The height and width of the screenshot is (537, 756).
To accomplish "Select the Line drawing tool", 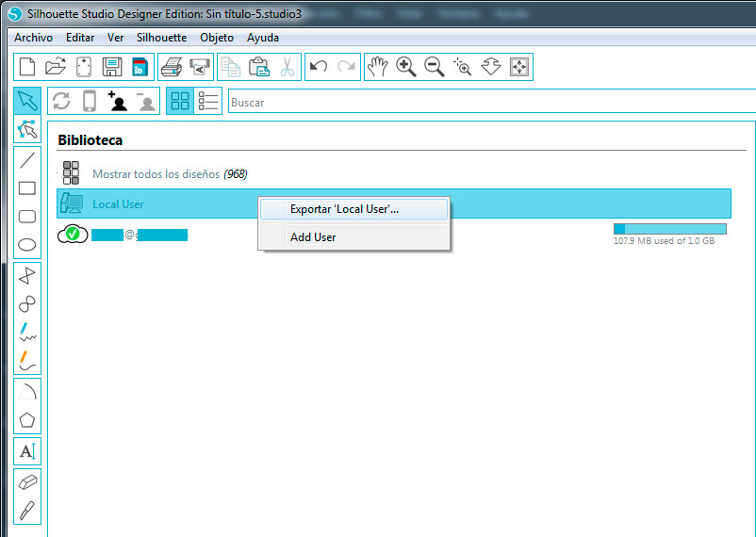I will (x=27, y=160).
